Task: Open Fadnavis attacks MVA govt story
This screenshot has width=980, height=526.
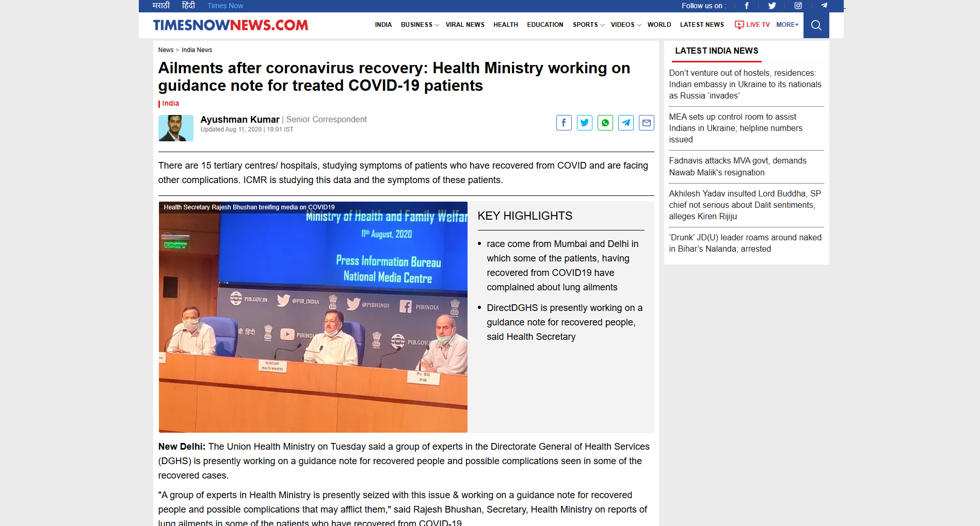Action: [x=737, y=167]
